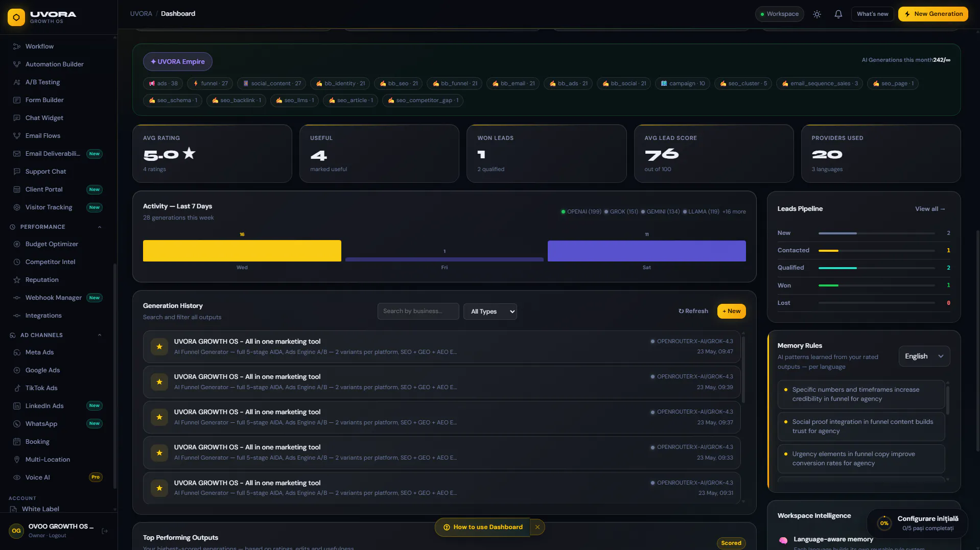This screenshot has height=550, width=980.
Task: Click the Won pipeline progress bar
Action: point(876,285)
